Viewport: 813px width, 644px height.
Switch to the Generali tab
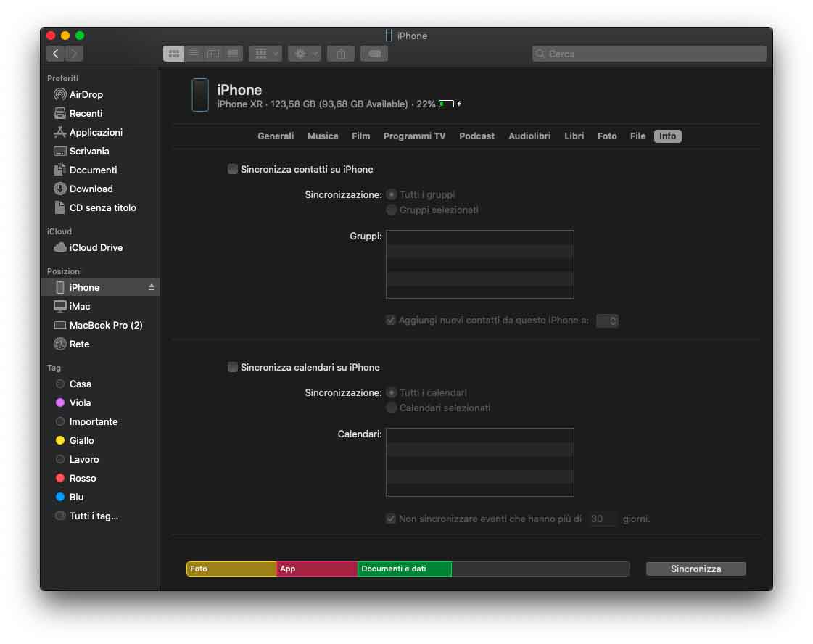[x=276, y=136]
